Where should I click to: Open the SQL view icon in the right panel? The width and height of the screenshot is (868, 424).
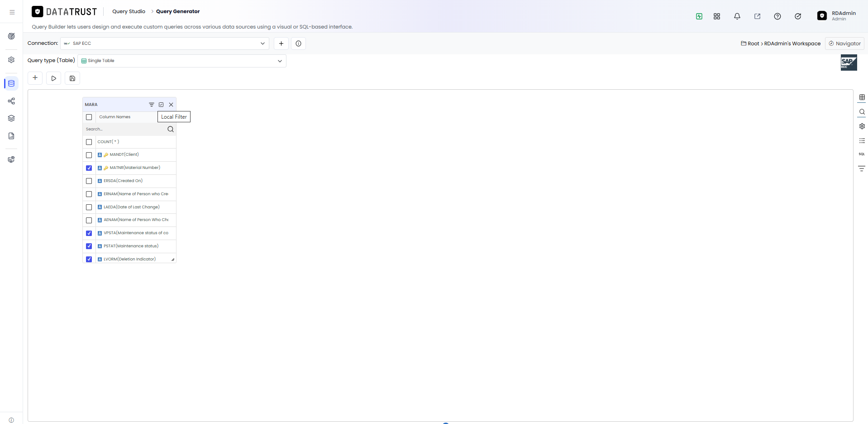pos(862,154)
